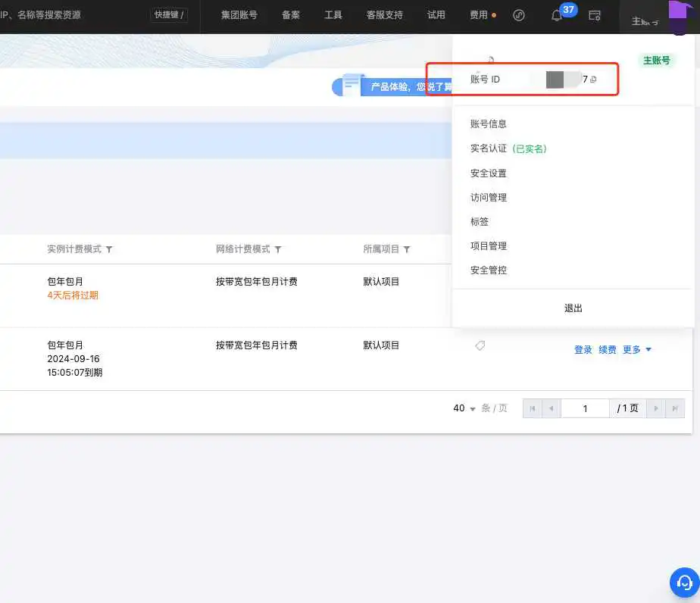The height and width of the screenshot is (603, 700).
Task: Click the page number input field
Action: (585, 408)
